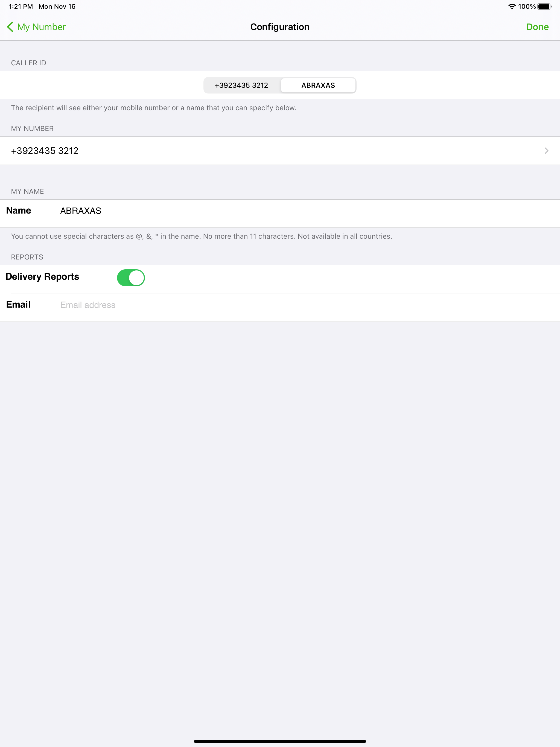Tap the CALLER ID segmented control
This screenshot has height=747, width=560.
pyautogui.click(x=280, y=85)
